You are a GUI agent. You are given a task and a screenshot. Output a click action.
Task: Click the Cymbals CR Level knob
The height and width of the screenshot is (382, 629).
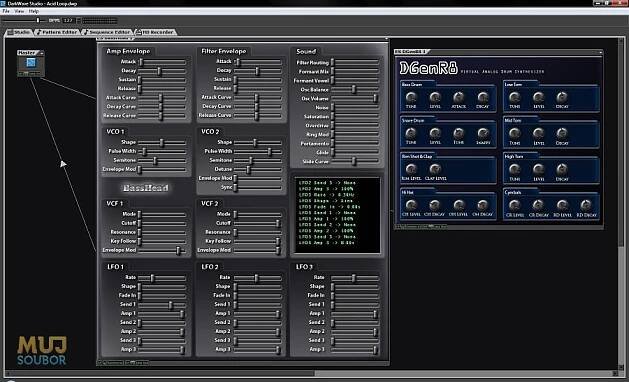click(514, 205)
